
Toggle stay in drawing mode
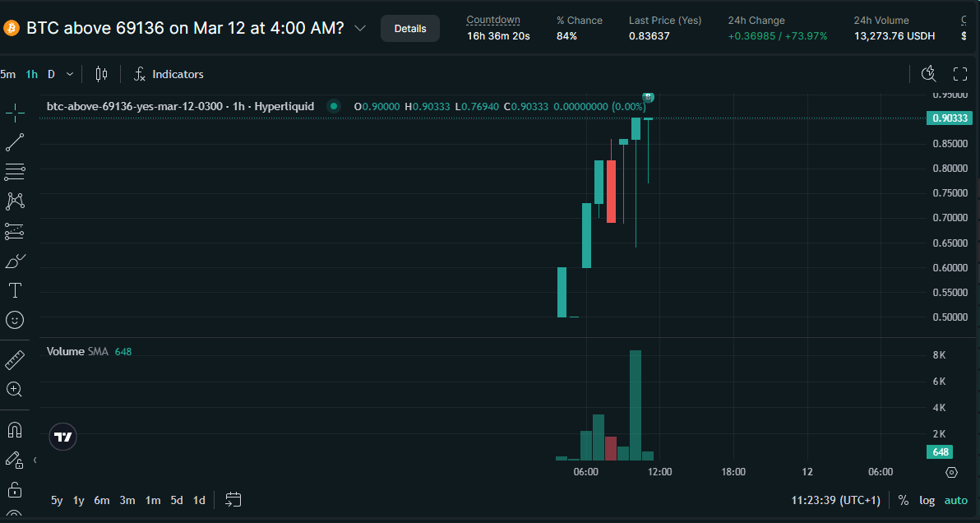(14, 460)
